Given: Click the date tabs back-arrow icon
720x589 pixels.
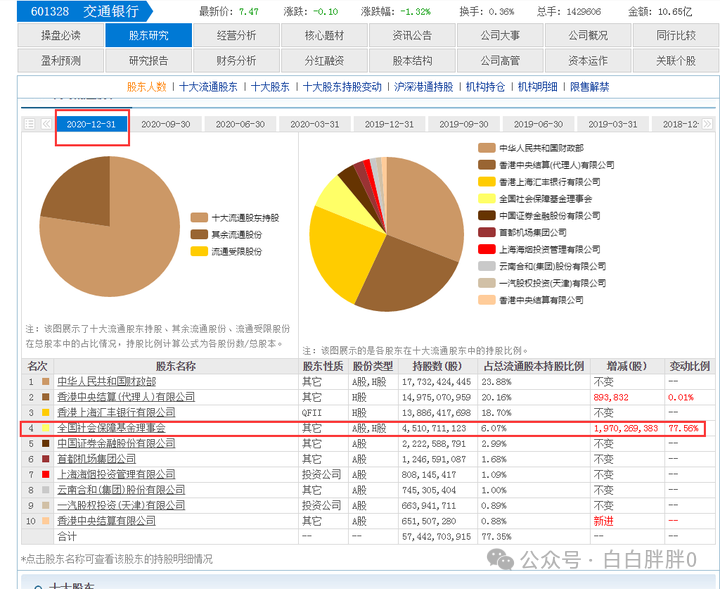Looking at the screenshot, I should (x=46, y=124).
